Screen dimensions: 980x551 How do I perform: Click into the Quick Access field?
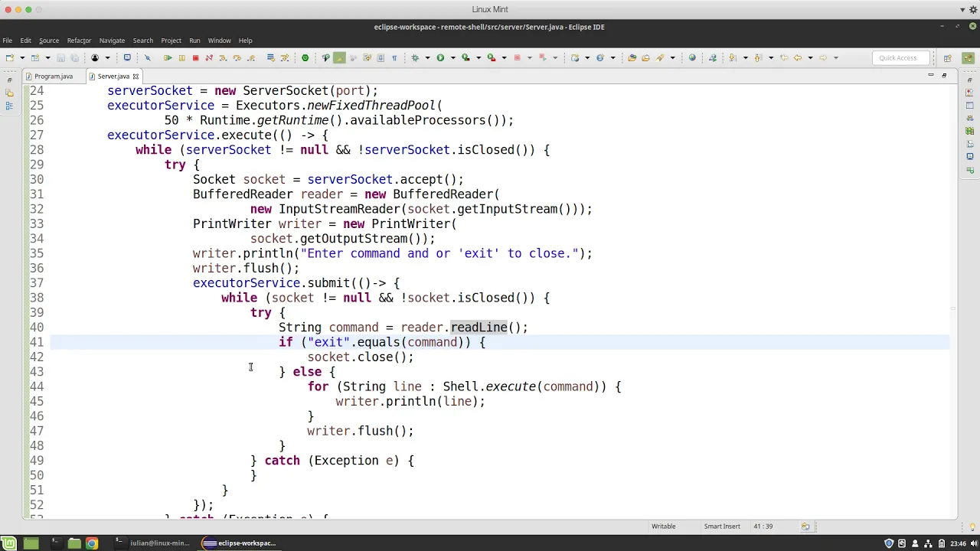pos(900,57)
